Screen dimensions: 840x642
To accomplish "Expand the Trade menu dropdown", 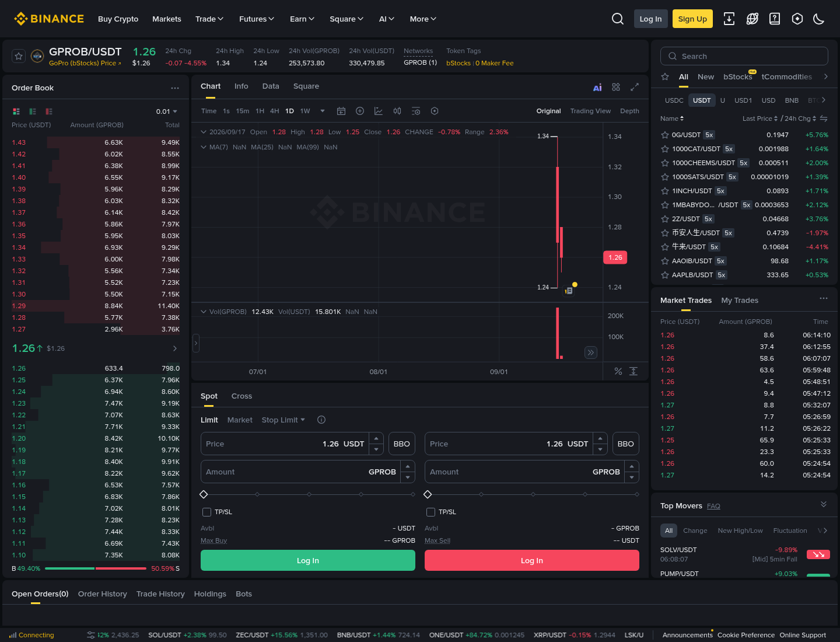I will 209,19.
